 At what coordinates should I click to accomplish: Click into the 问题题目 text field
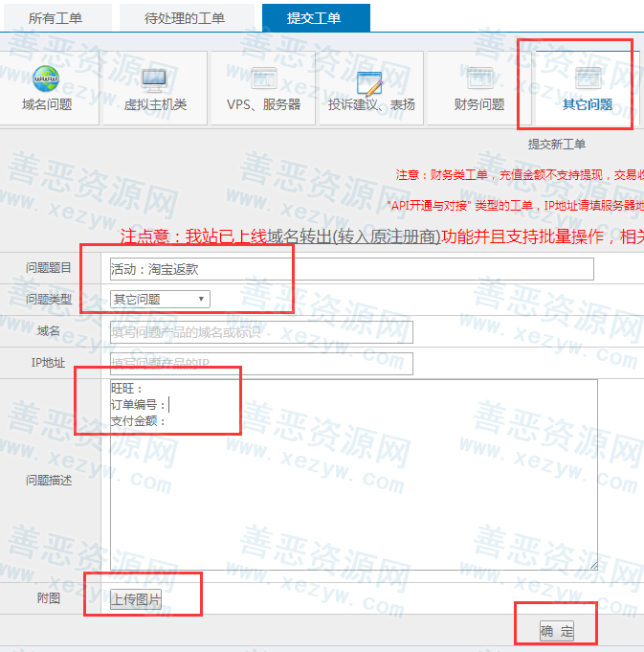click(351, 269)
